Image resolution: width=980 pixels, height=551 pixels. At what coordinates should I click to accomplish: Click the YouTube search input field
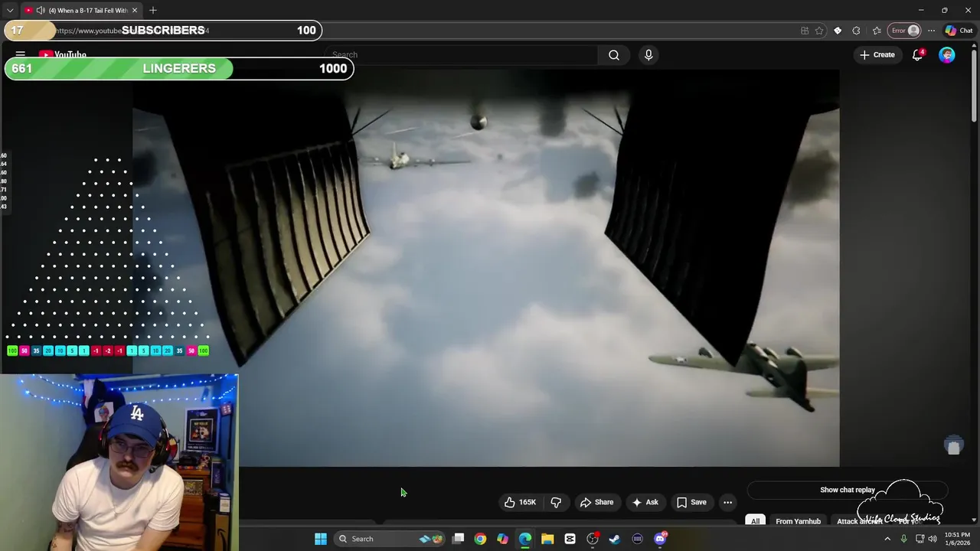(x=461, y=55)
